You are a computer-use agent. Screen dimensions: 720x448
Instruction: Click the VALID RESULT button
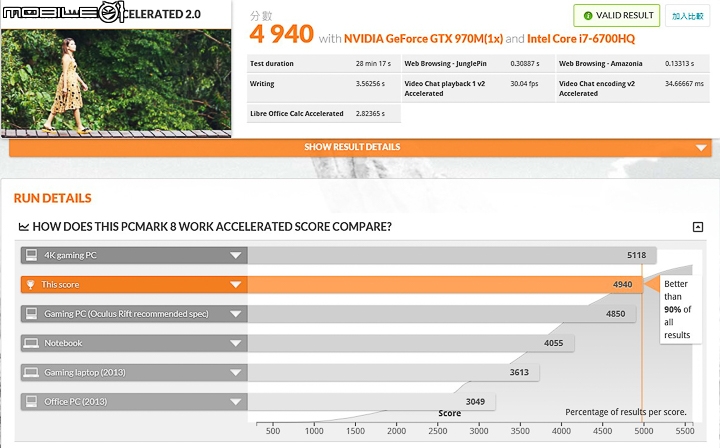coord(616,16)
